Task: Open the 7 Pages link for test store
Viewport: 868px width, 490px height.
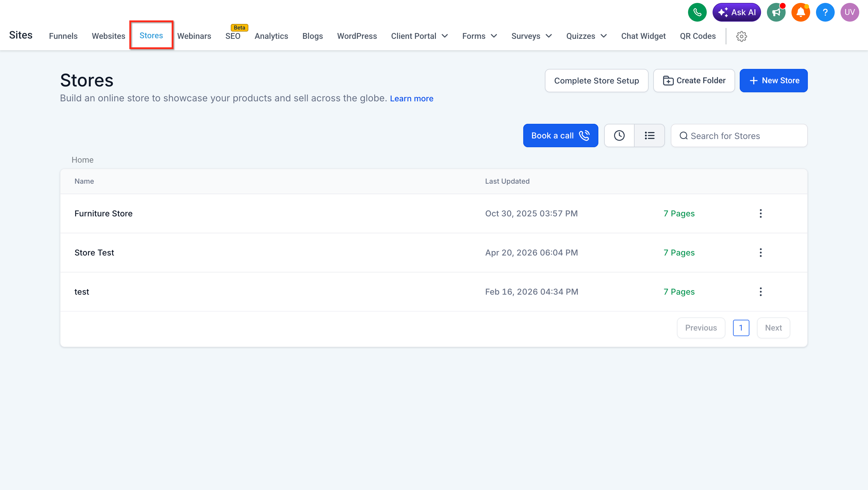Action: [x=679, y=292]
